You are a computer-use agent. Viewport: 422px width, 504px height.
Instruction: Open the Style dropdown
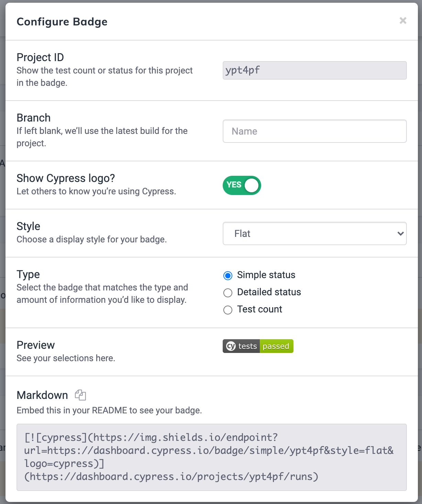(x=314, y=233)
